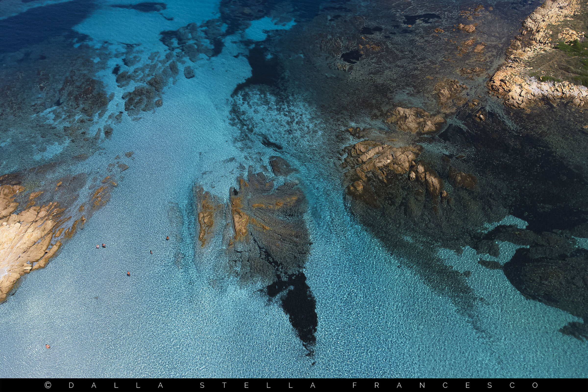The image size is (588, 392).
Task: Select the pair of swimmers mid-left
Action: (x=100, y=246)
